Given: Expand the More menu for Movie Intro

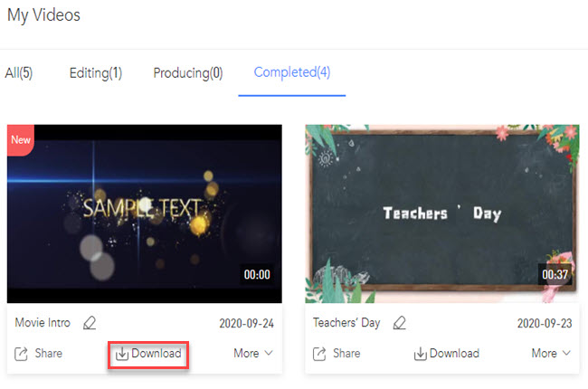Looking at the screenshot, I should [252, 353].
